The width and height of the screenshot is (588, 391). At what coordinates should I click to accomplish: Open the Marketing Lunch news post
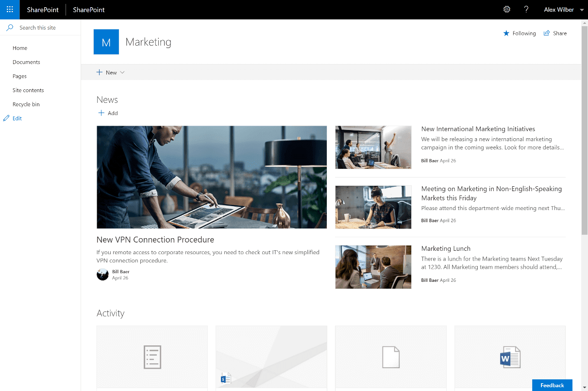[446, 248]
